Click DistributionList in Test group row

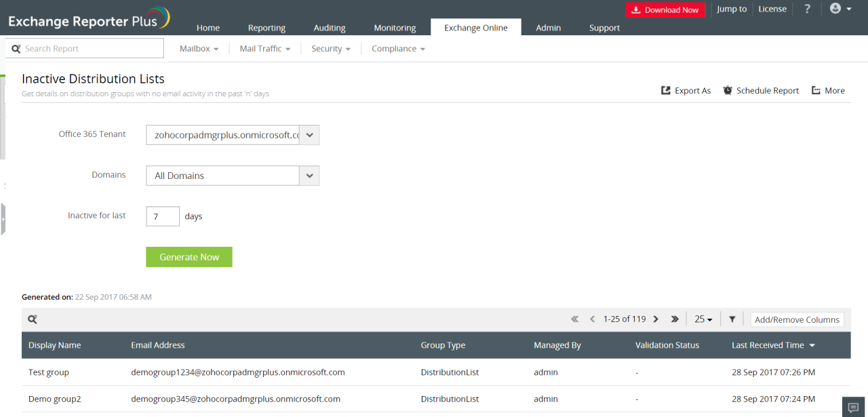tap(450, 372)
